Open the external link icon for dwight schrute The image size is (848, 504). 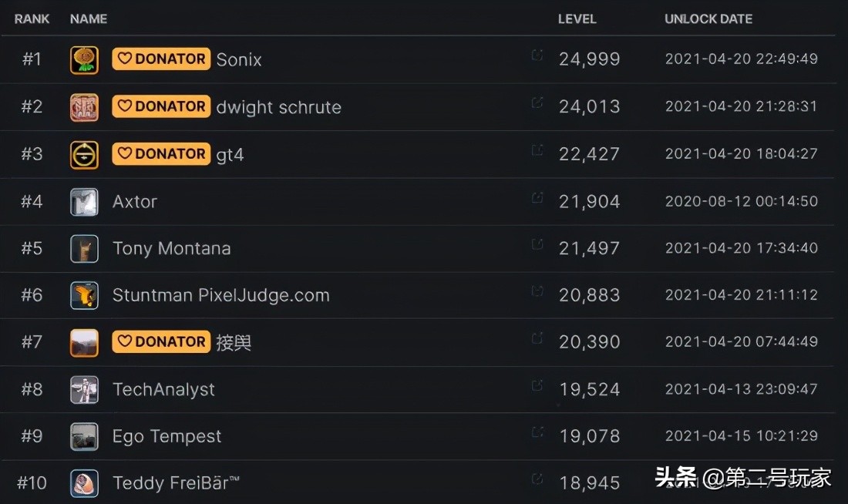537,102
